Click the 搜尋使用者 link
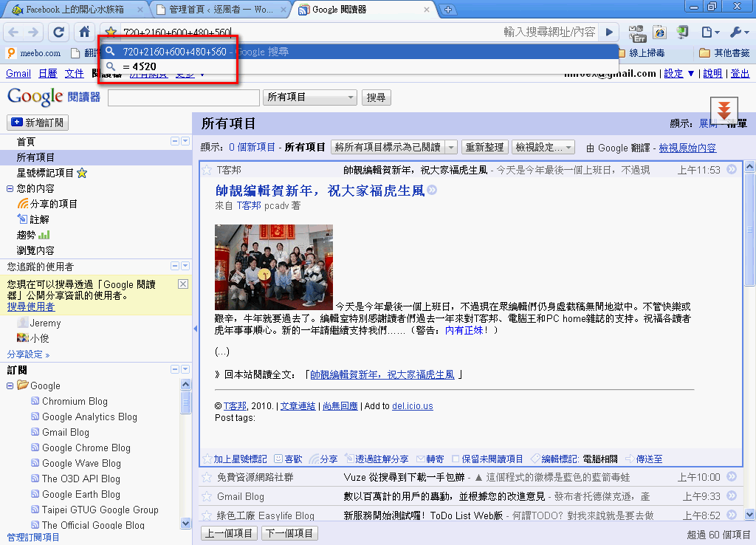Image resolution: width=756 pixels, height=545 pixels. coord(31,306)
